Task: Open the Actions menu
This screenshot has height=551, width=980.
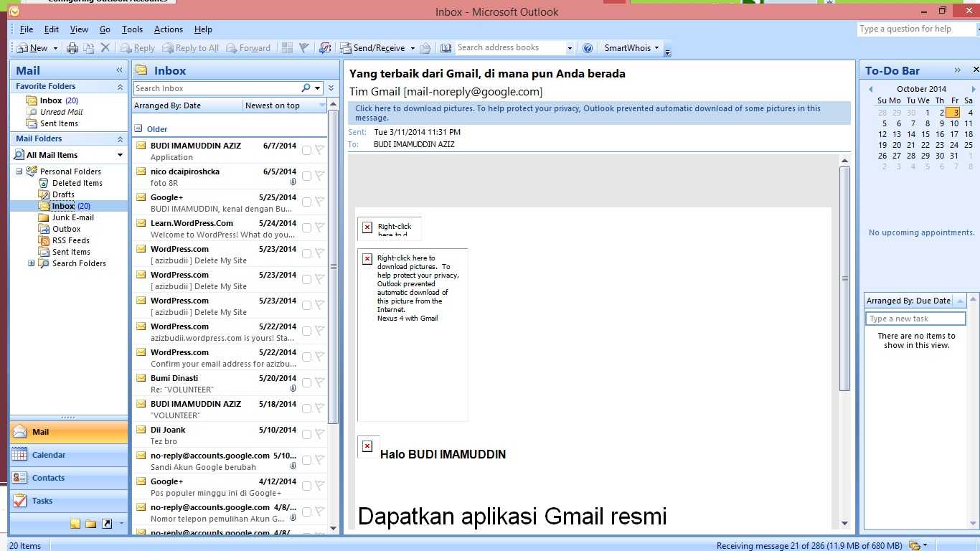Action: pyautogui.click(x=169, y=29)
